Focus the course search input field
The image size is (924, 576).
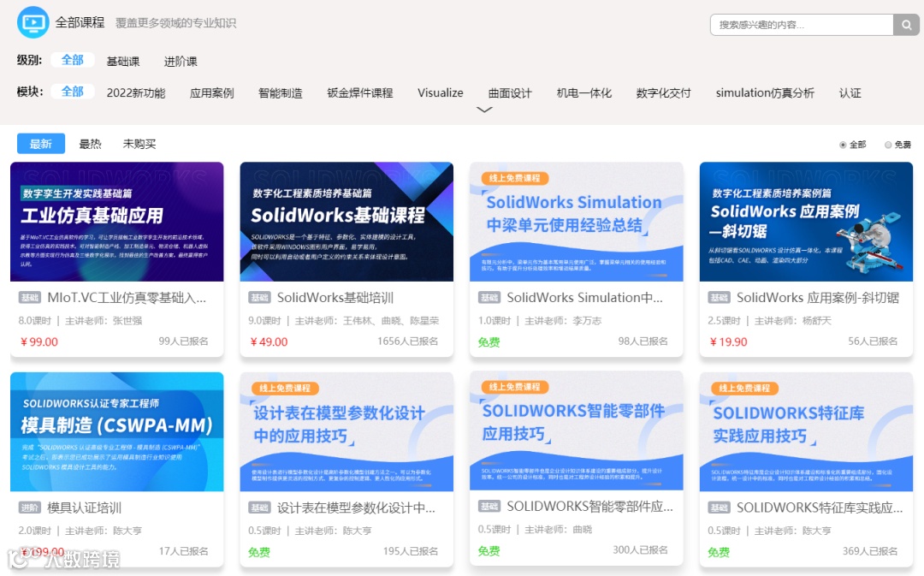coord(802,25)
